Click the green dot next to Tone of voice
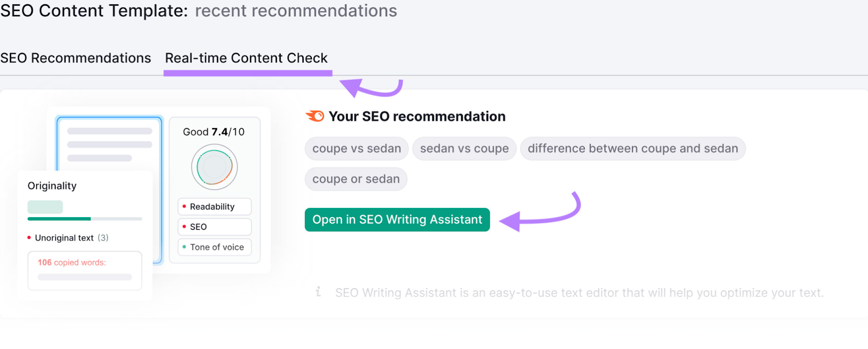 tap(184, 247)
